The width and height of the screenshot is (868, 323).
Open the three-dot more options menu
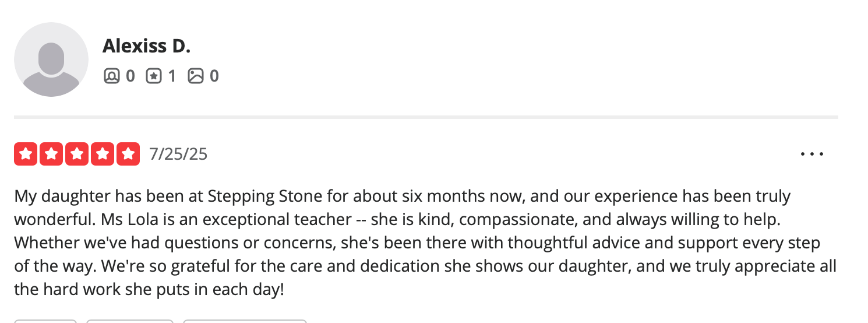(812, 155)
